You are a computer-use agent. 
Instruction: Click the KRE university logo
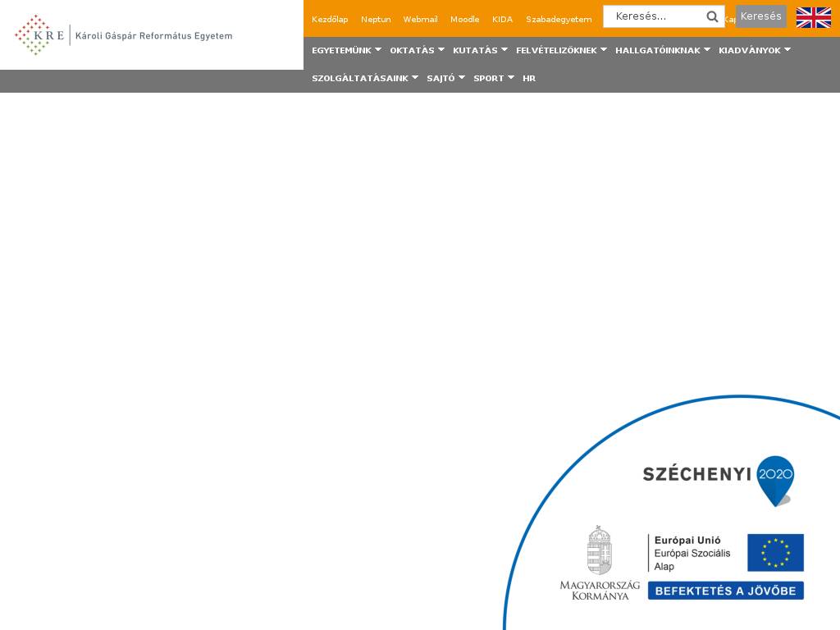tap(123, 35)
